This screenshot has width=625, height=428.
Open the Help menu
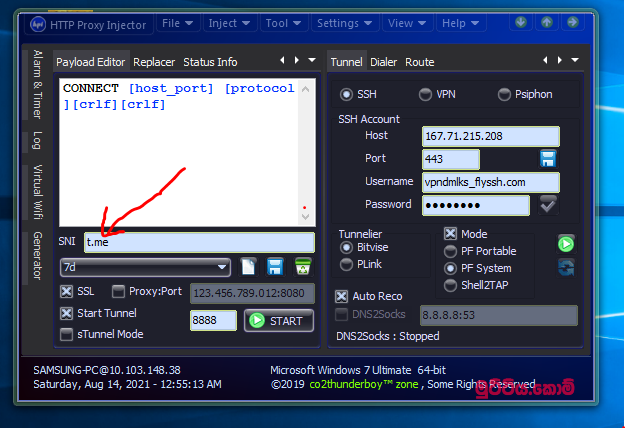point(460,23)
